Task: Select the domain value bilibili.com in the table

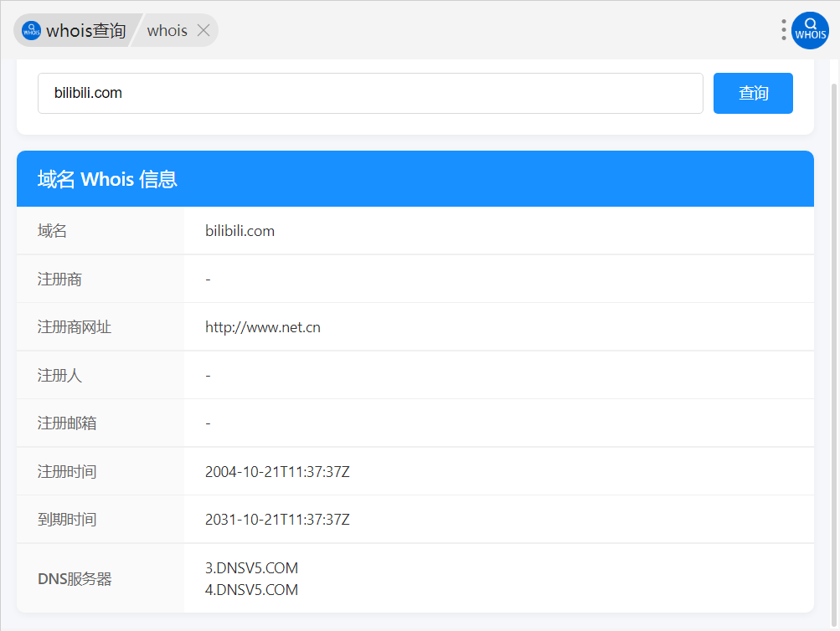Action: pos(240,231)
